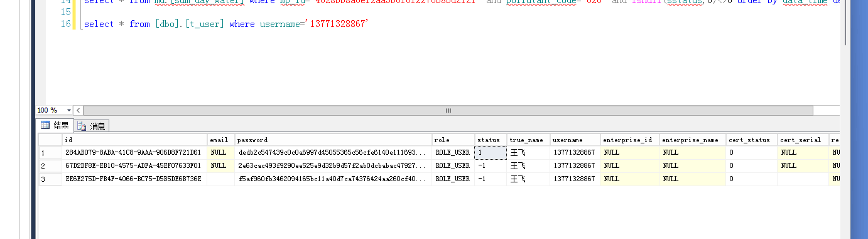Screen dimensions: 868x239
Task: Click the enterprise_name NULL cell in row 3
Action: (693, 179)
